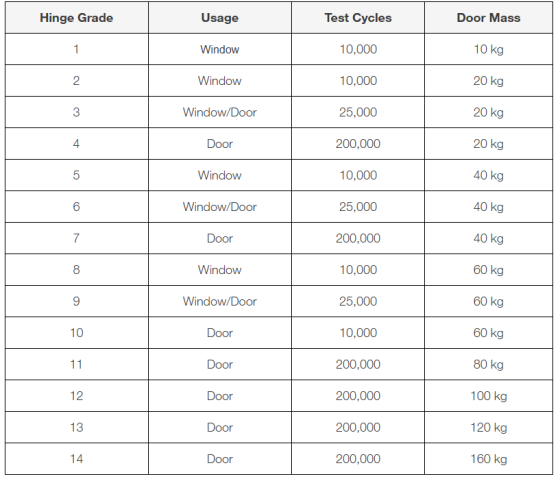Click Window/Door usage in grade 3 row
The height and width of the screenshot is (484, 560).
(x=220, y=112)
